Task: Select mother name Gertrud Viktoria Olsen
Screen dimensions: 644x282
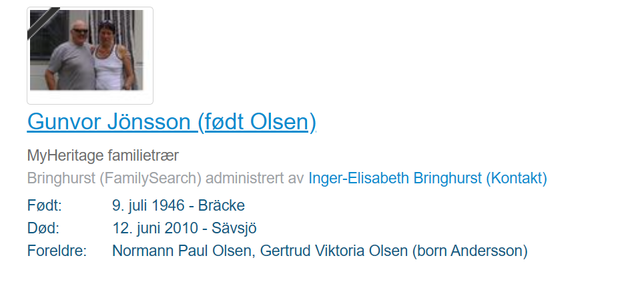Action: pos(334,251)
